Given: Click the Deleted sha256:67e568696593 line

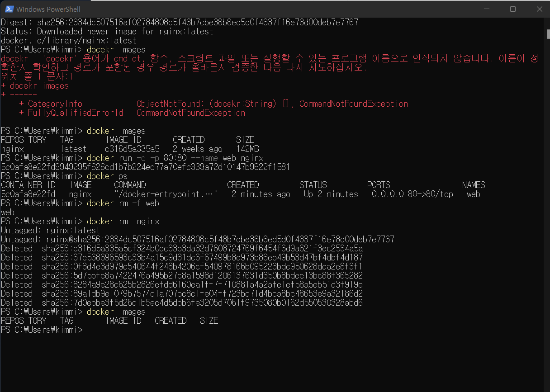Looking at the screenshot, I should [182, 257].
